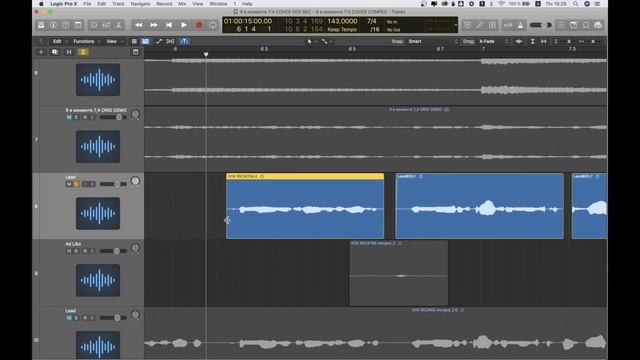Mute the Ad Libs track

69,251
